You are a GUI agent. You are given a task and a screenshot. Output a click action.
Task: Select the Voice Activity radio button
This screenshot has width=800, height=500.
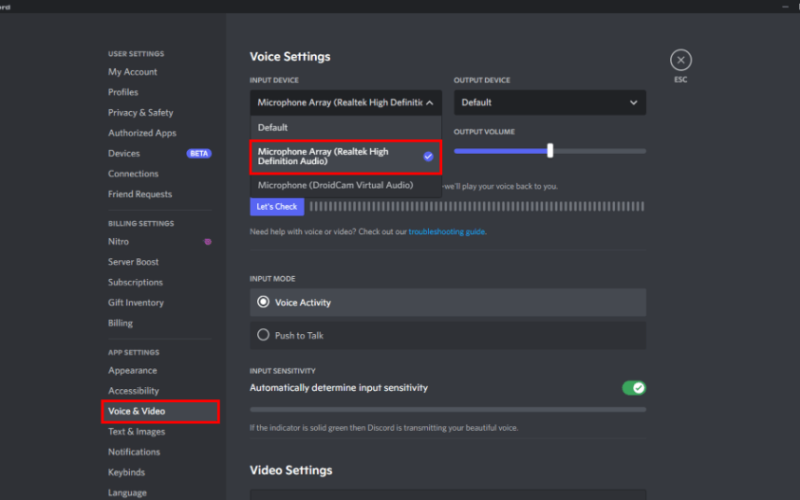(x=263, y=302)
